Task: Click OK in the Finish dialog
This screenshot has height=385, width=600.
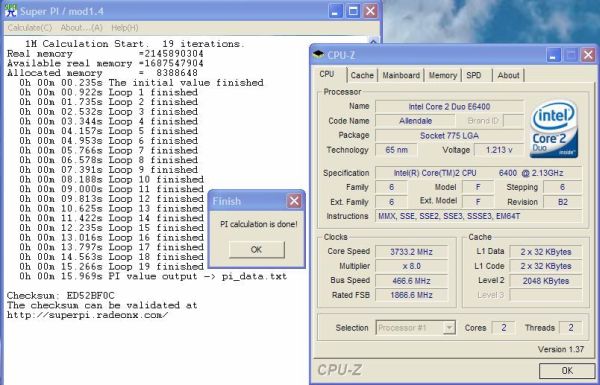Action: click(x=256, y=250)
